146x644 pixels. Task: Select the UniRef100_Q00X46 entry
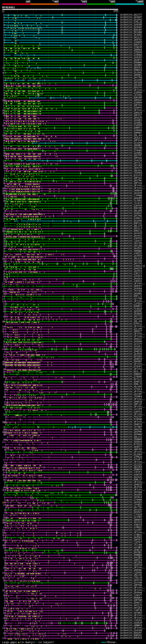[x=131, y=583]
